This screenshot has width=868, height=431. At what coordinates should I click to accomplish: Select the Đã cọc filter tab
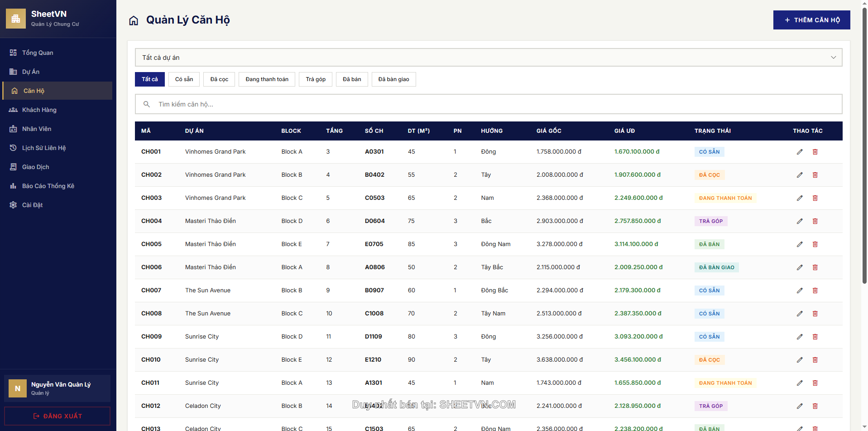tap(219, 79)
